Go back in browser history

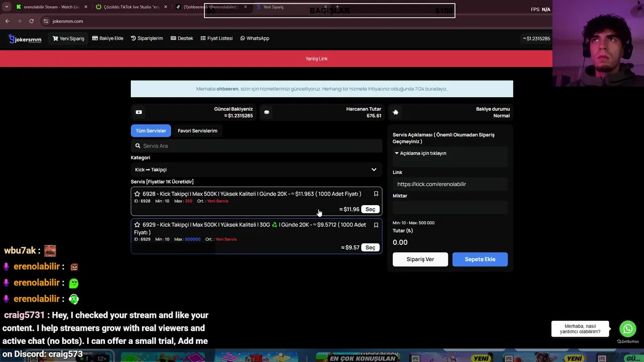[x=7, y=21]
